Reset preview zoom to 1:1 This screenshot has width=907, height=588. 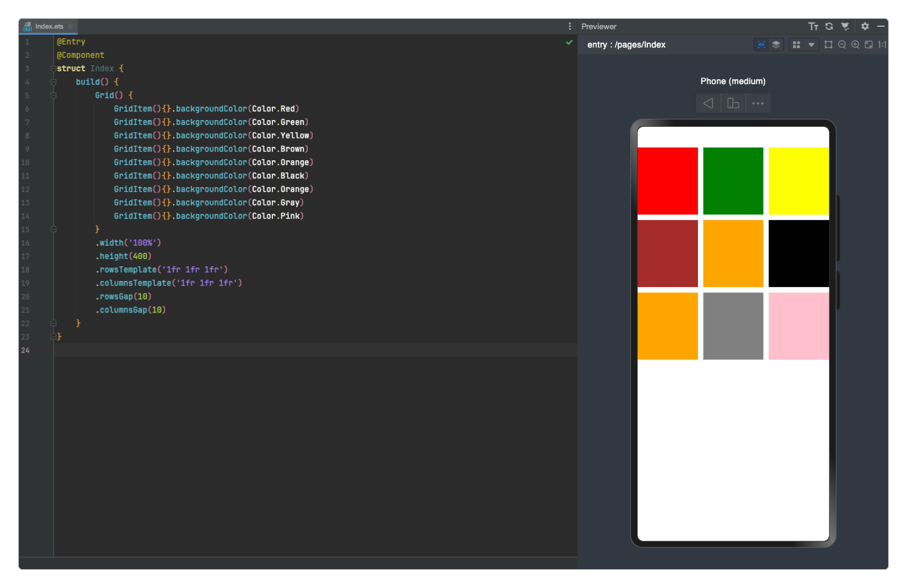click(882, 44)
